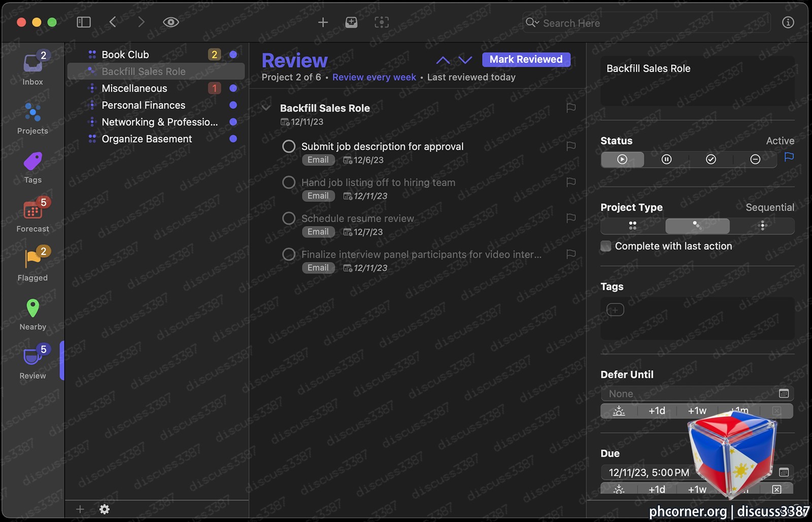Flag the Backfill Sales Role project row

pos(571,108)
